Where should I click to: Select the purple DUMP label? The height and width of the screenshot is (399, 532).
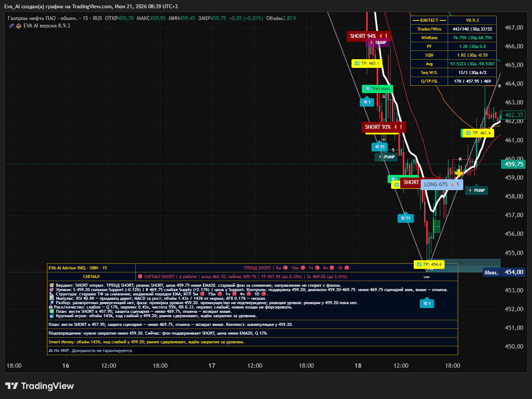pos(378,43)
